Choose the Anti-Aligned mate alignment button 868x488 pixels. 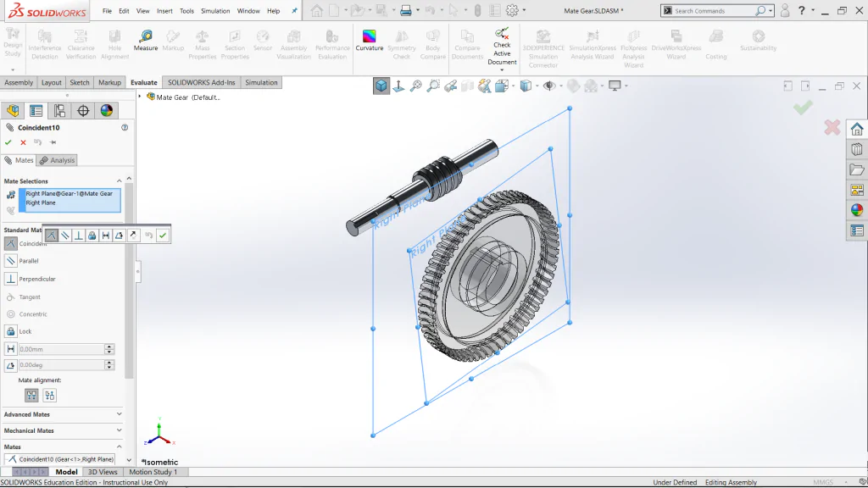pos(50,395)
